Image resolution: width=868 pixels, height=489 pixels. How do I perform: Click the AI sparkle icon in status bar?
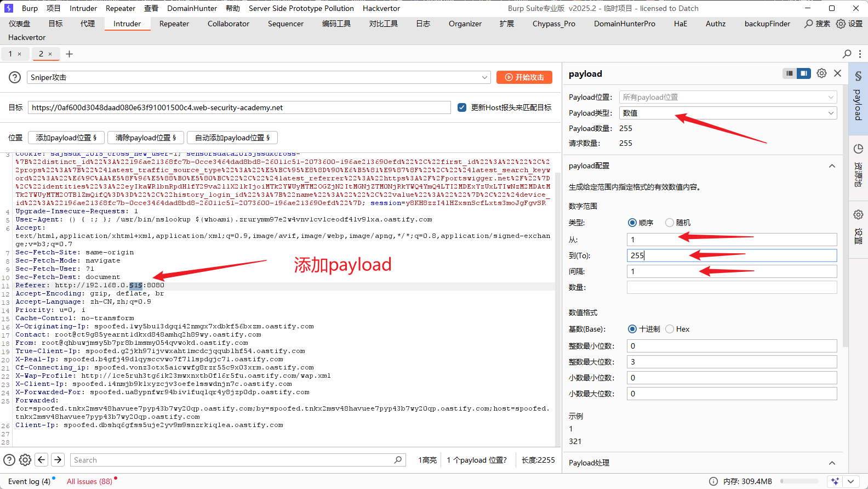[x=835, y=481]
